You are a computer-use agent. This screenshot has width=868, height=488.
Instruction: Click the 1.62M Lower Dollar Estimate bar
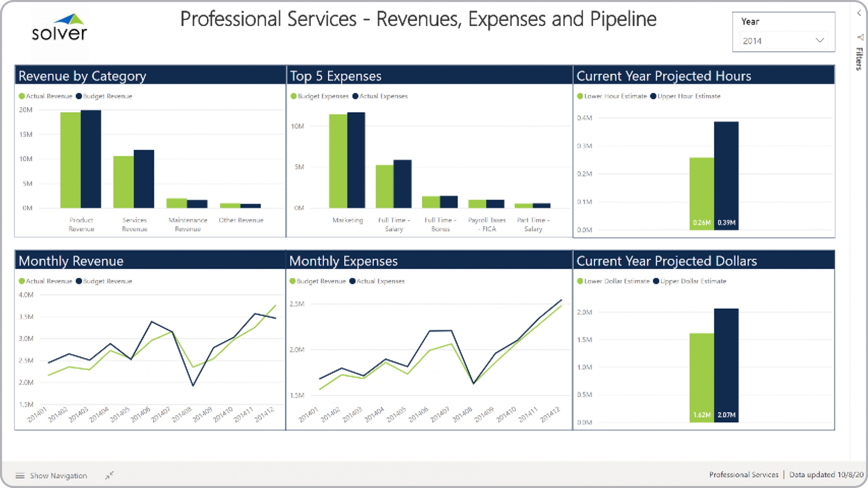[x=702, y=377]
